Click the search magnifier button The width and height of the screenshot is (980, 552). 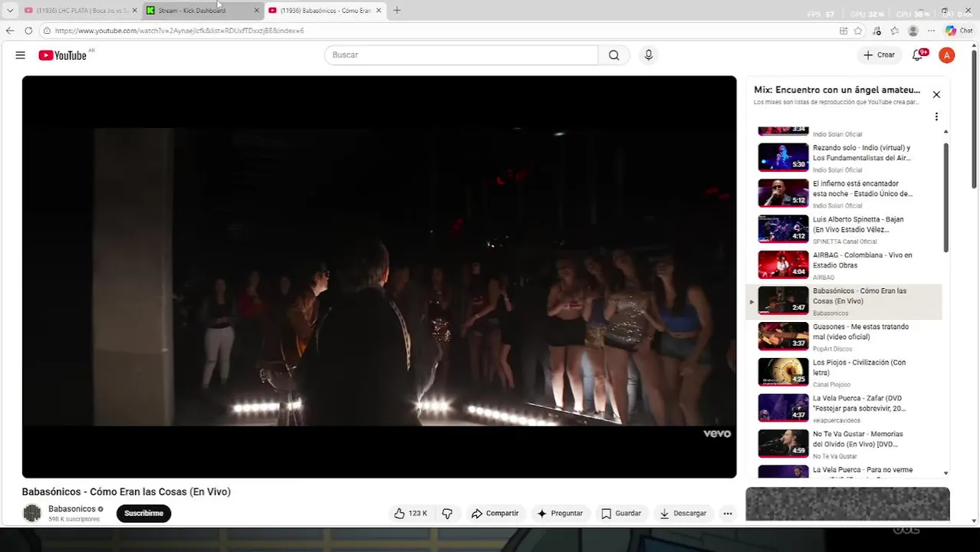click(x=613, y=55)
